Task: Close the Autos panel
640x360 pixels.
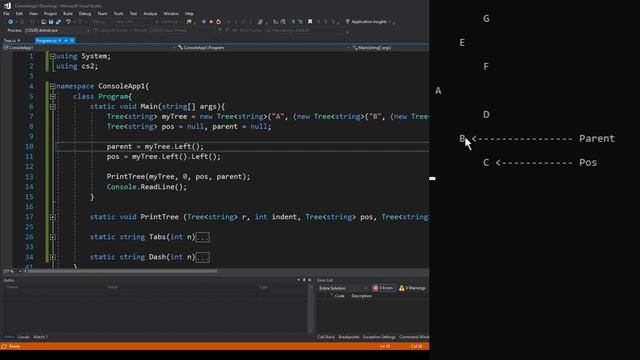Action: (309, 280)
